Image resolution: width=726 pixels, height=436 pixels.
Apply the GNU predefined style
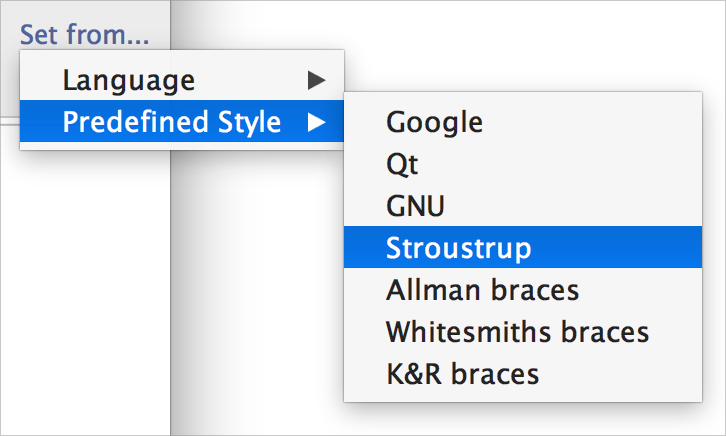point(523,205)
